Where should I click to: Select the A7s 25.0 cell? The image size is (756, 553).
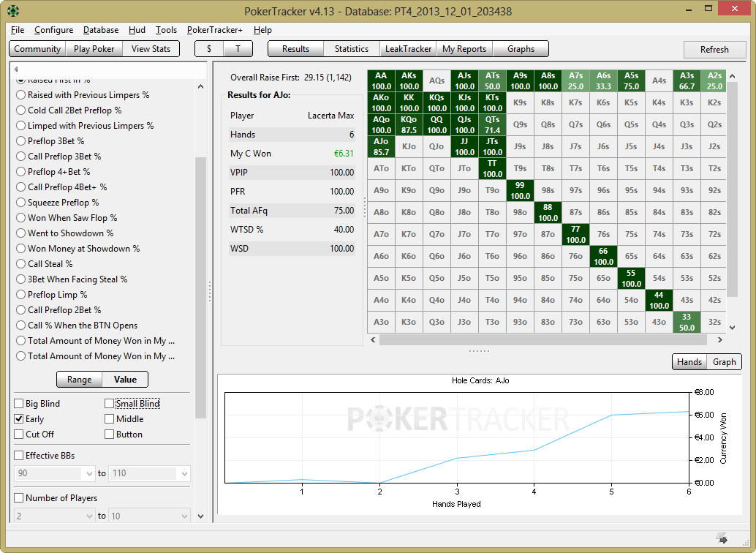(575, 81)
